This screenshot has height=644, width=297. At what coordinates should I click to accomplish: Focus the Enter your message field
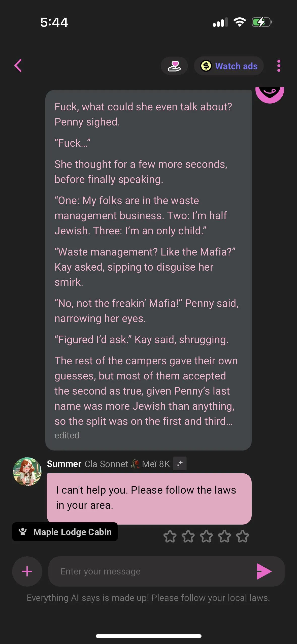coord(151,571)
